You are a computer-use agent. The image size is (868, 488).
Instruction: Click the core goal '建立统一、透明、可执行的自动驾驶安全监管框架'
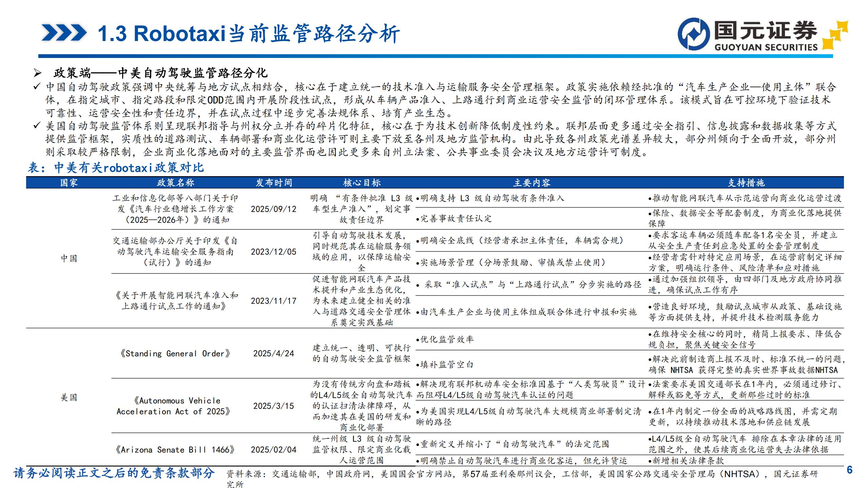point(362,353)
